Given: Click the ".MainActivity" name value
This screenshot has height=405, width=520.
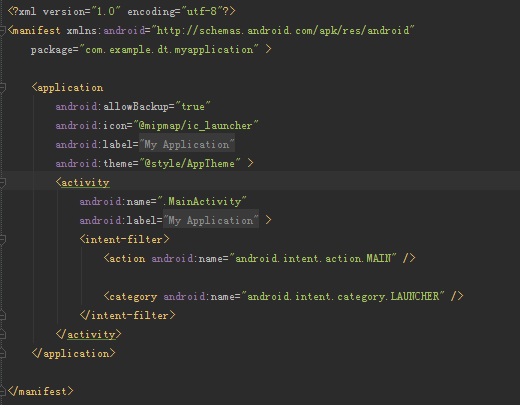Looking at the screenshot, I should pos(202,202).
